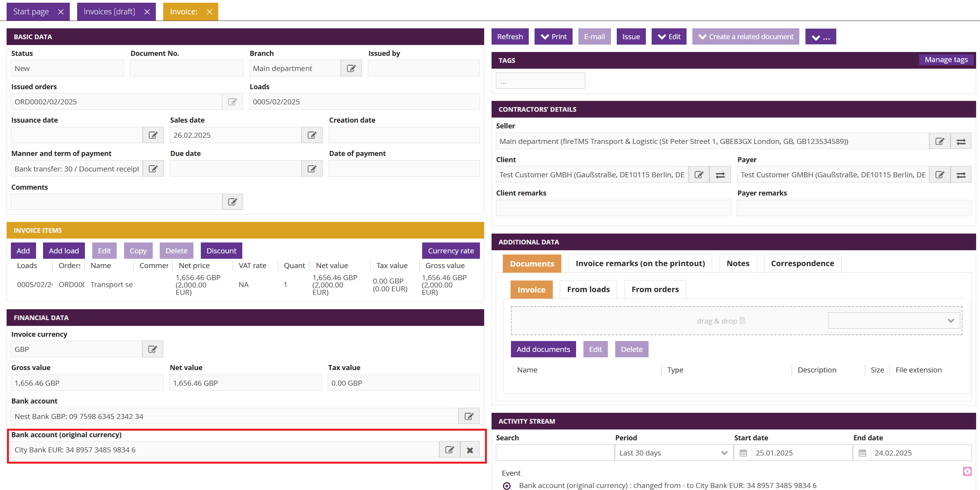Click the Currency rate button
980x490 pixels.
450,251
